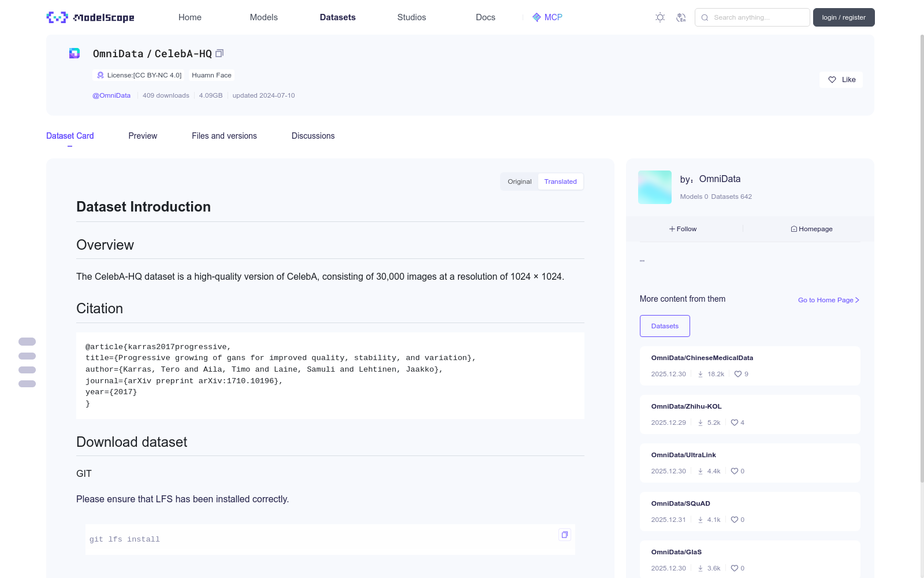Click the license badge icon
The image size is (924, 578).
coord(100,75)
